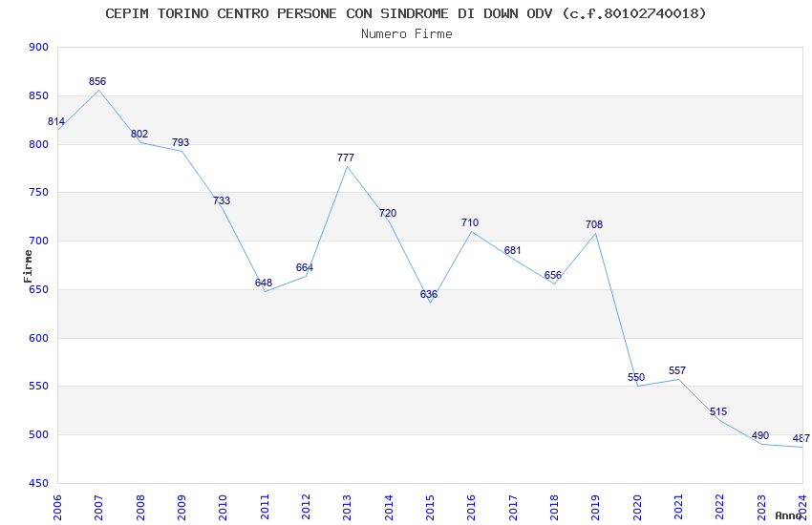Viewport: 812px width, 525px height.
Task: Select the x-axis year 2016
Action: tap(471, 508)
